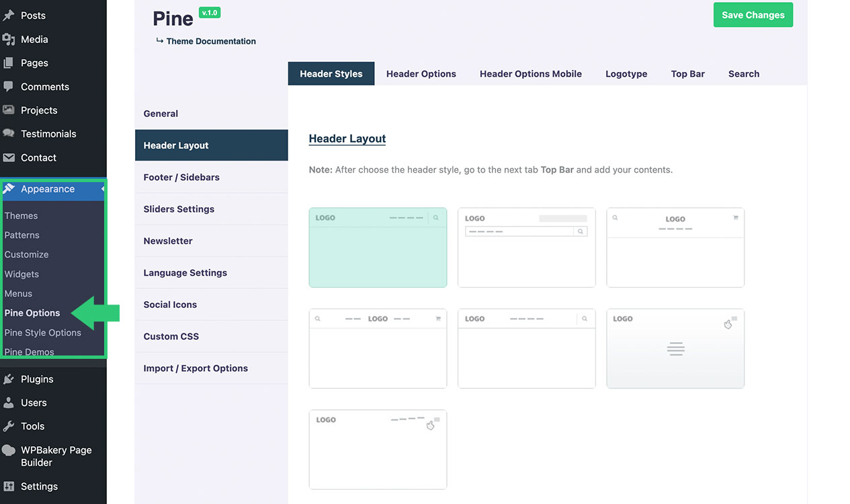
Task: Open the Settings menu in sidebar
Action: (x=39, y=487)
